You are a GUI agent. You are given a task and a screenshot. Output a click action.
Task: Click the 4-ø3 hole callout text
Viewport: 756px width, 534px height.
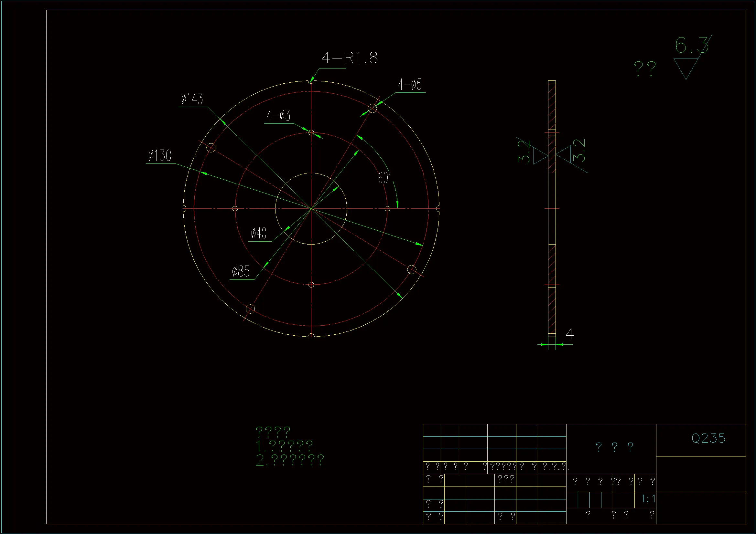(x=278, y=116)
